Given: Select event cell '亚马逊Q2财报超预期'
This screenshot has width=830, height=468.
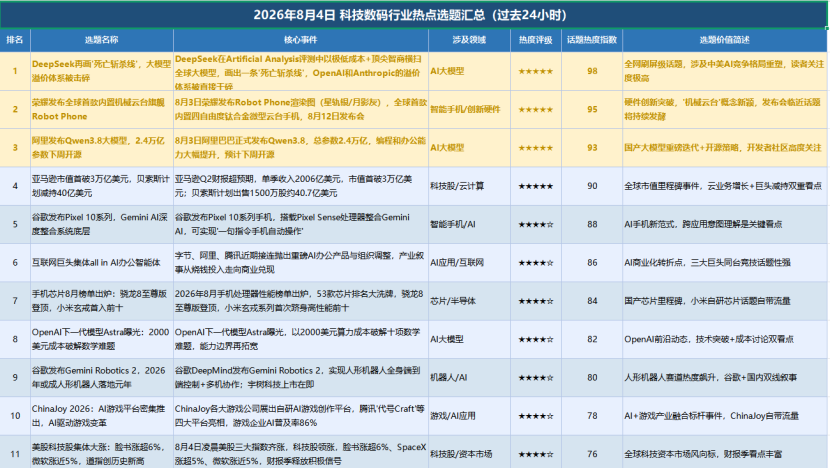Looking at the screenshot, I should 301,186.
